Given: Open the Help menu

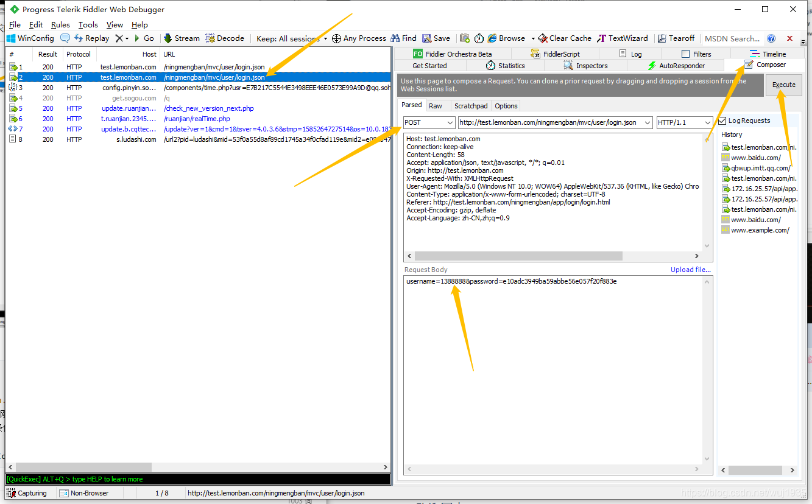Looking at the screenshot, I should pyautogui.click(x=139, y=25).
